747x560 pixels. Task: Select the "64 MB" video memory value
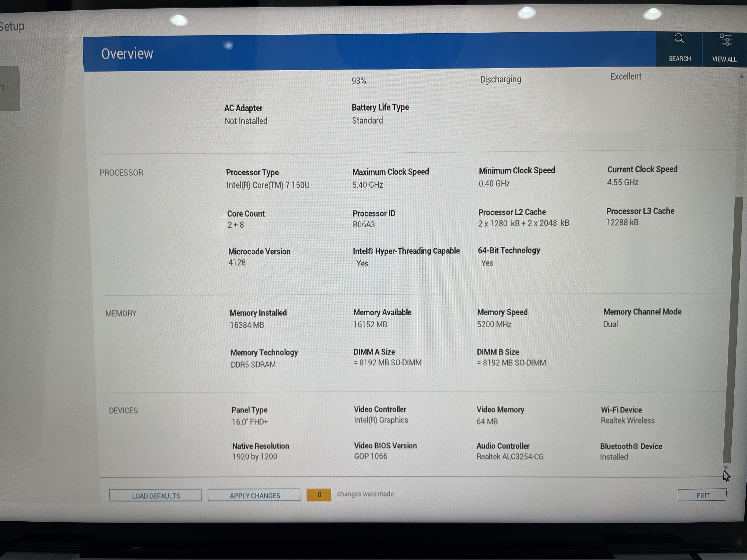click(x=487, y=421)
